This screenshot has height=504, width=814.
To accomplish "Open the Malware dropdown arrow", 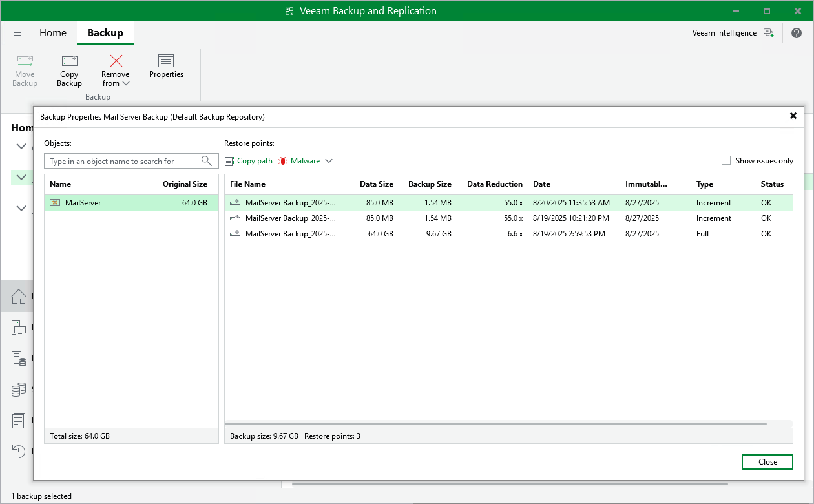I will click(x=329, y=160).
